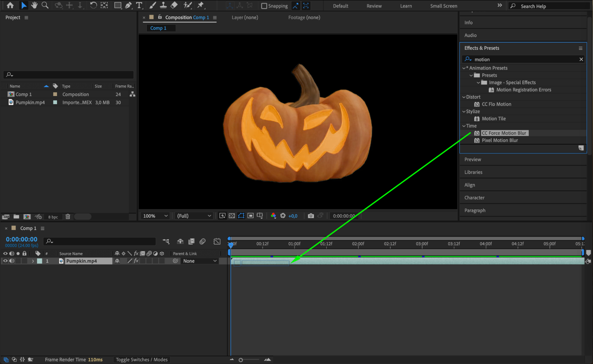Open the 100% magnification dropdown
593x364 pixels.
[x=155, y=216]
